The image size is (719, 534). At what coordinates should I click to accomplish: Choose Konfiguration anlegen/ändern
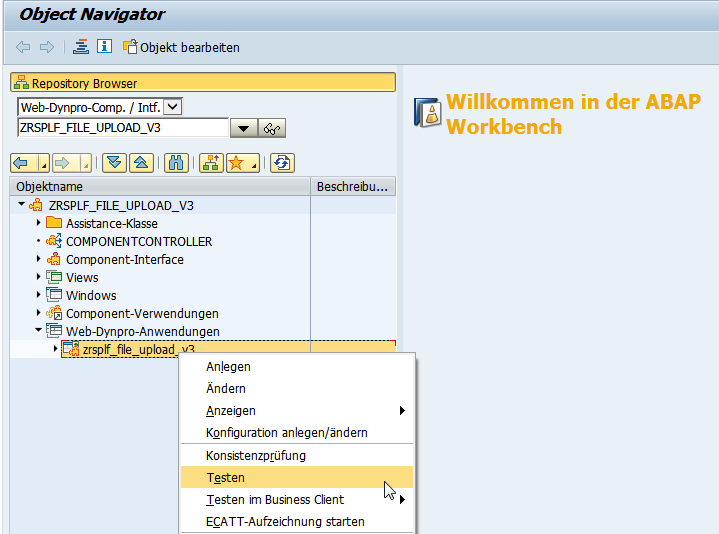point(297,433)
